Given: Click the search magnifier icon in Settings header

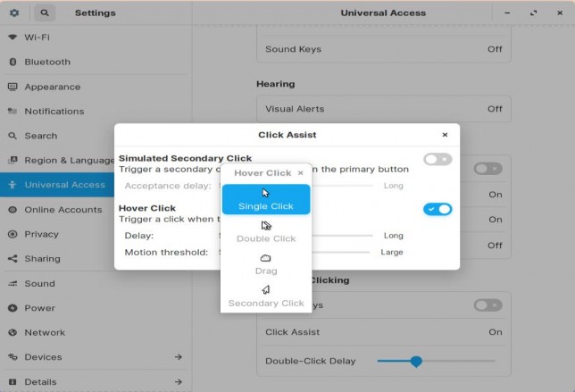Looking at the screenshot, I should click(x=45, y=13).
